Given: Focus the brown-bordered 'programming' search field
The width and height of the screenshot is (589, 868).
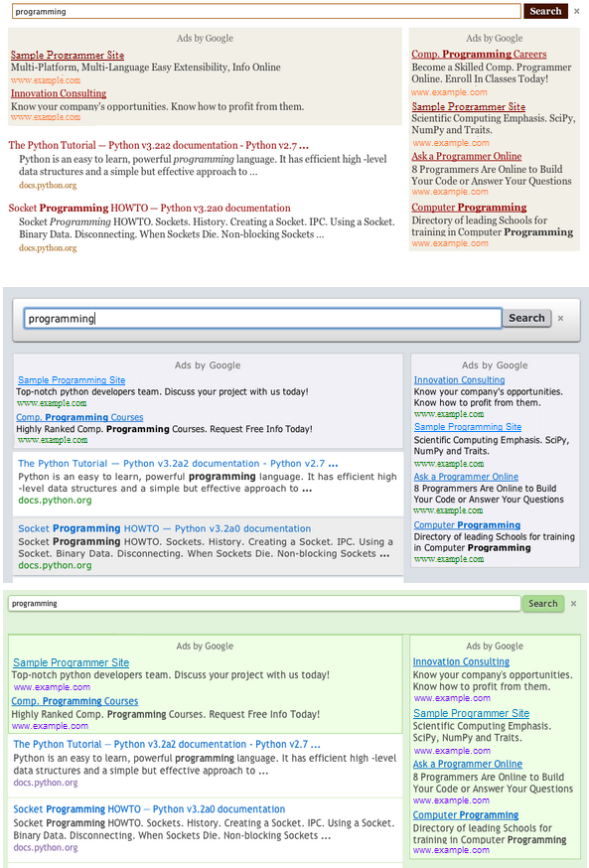Looking at the screenshot, I should (266, 11).
